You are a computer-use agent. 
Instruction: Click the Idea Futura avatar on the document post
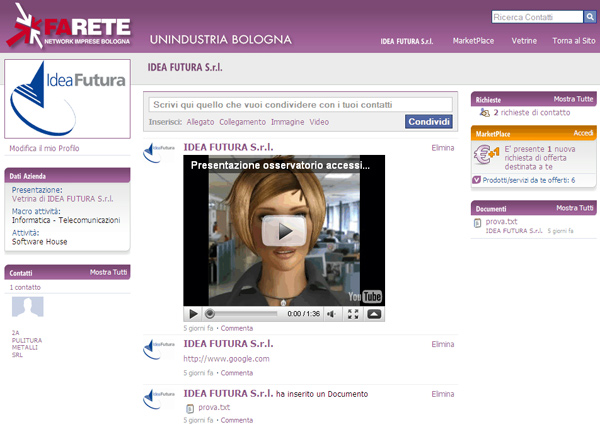pos(159,399)
